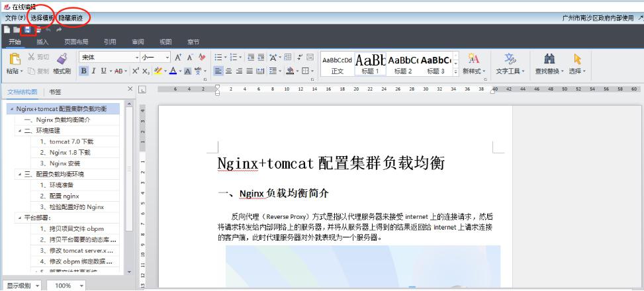Open the 小一 font size dropdown
Viewport: 644px width, 291px height.
(167, 58)
